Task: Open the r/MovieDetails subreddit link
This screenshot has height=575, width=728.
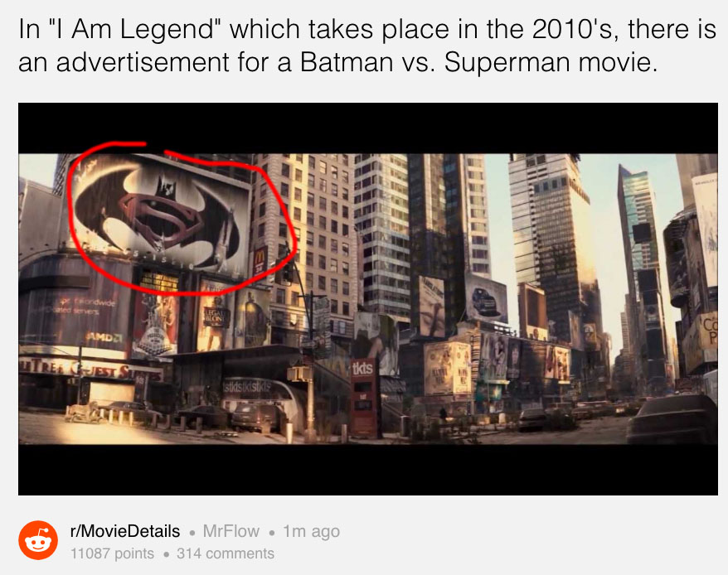Action: pos(125,531)
